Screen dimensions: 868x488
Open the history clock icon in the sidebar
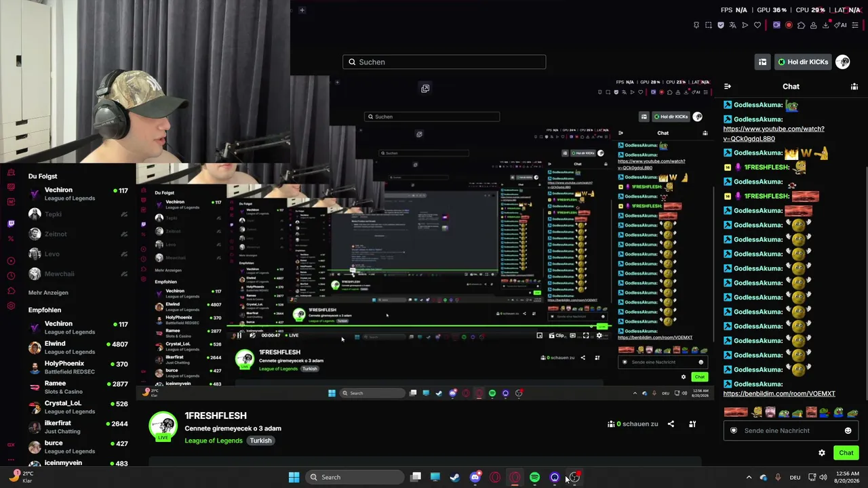click(11, 276)
